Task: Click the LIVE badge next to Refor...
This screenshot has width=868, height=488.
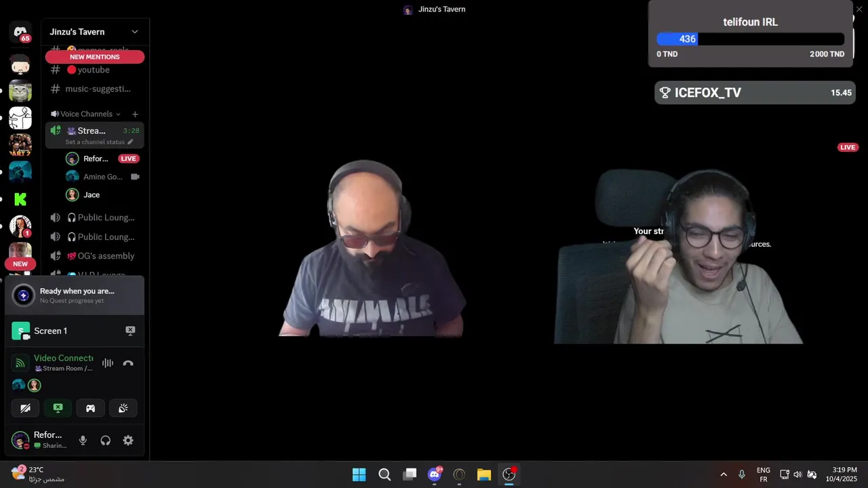Action: coord(128,159)
